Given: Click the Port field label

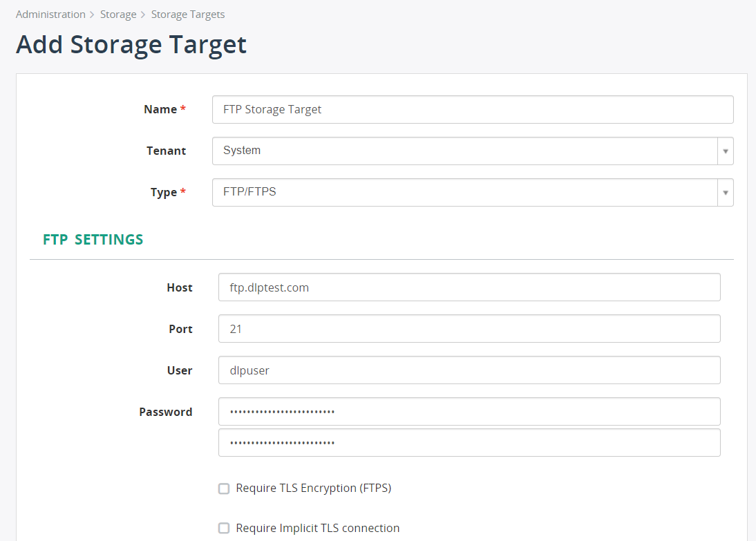Looking at the screenshot, I should 180,330.
